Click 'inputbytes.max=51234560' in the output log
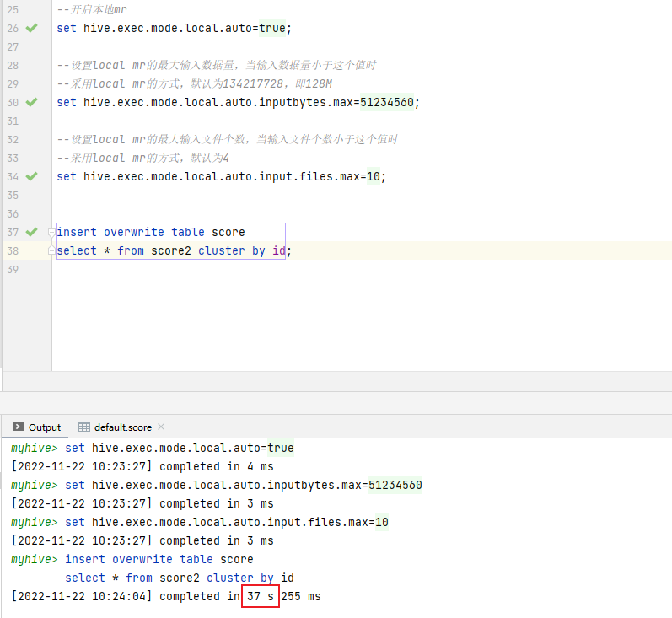The image size is (672, 618). click(345, 485)
